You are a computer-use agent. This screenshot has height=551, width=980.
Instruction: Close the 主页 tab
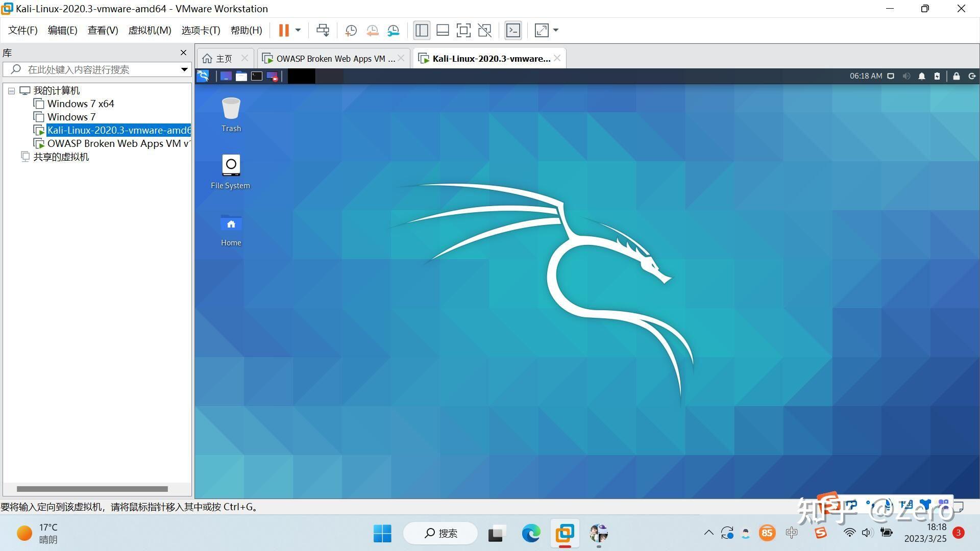click(x=244, y=58)
